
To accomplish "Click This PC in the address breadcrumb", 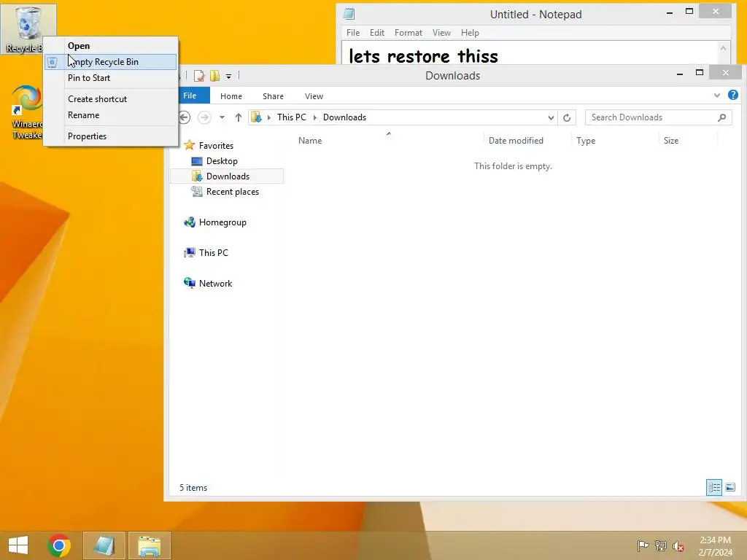I will [292, 117].
